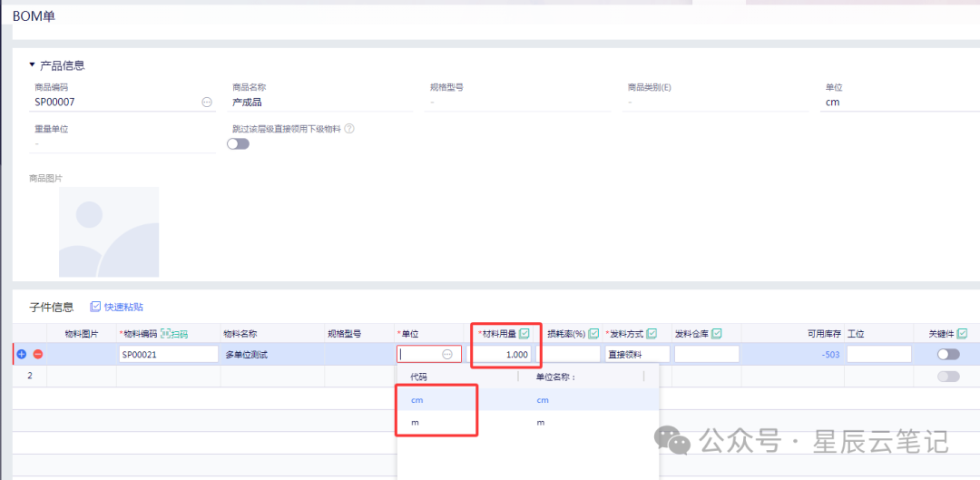Click the 物料图片 column header

pos(82,334)
